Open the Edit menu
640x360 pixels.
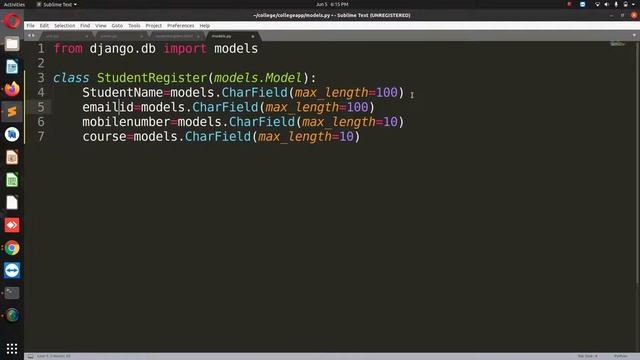click(x=44, y=25)
